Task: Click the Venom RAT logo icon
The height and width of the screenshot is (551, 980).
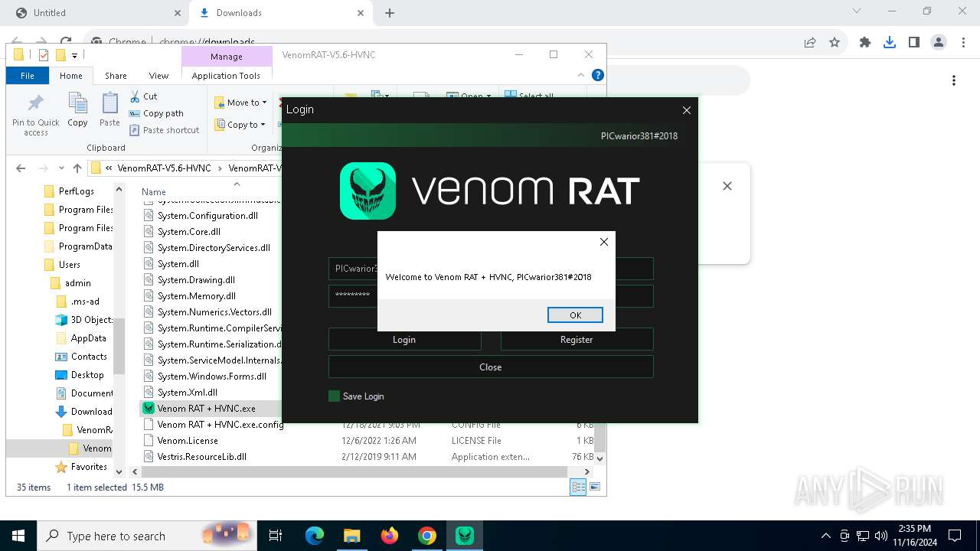Action: pyautogui.click(x=367, y=191)
